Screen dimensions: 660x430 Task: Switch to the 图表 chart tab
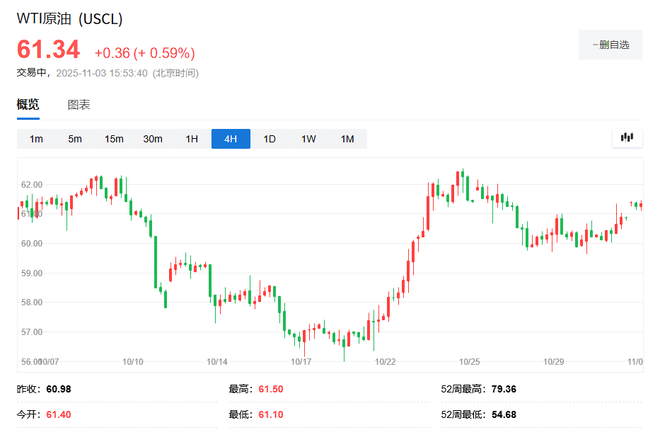(79, 104)
